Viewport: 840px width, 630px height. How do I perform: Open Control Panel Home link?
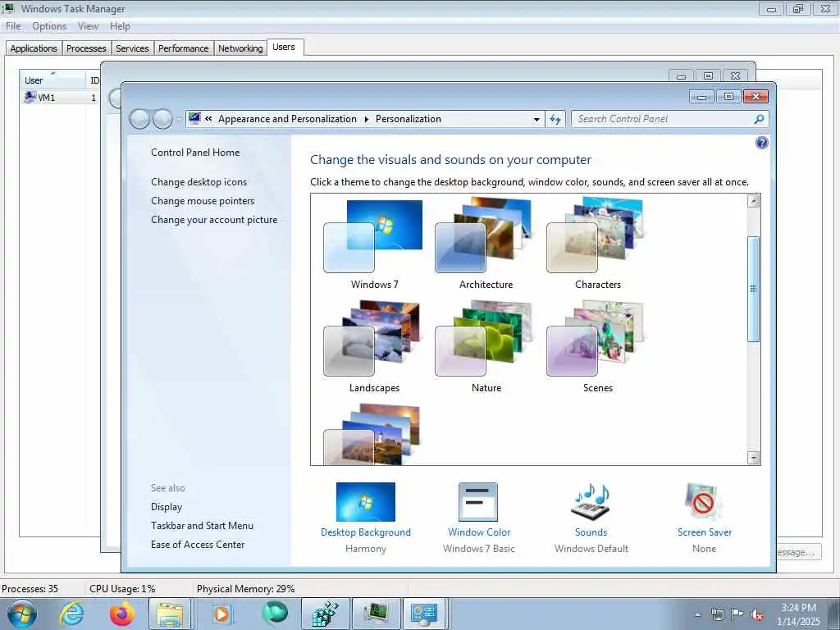[195, 152]
